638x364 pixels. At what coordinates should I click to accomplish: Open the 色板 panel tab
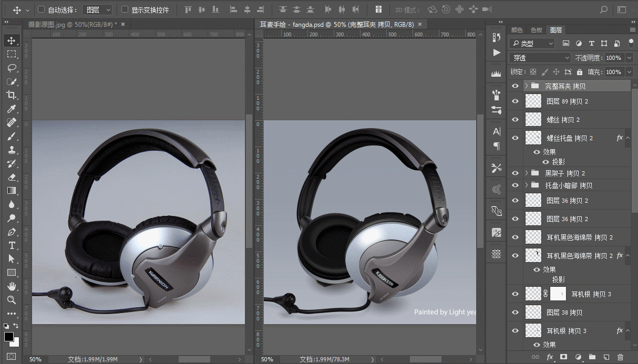click(x=537, y=30)
